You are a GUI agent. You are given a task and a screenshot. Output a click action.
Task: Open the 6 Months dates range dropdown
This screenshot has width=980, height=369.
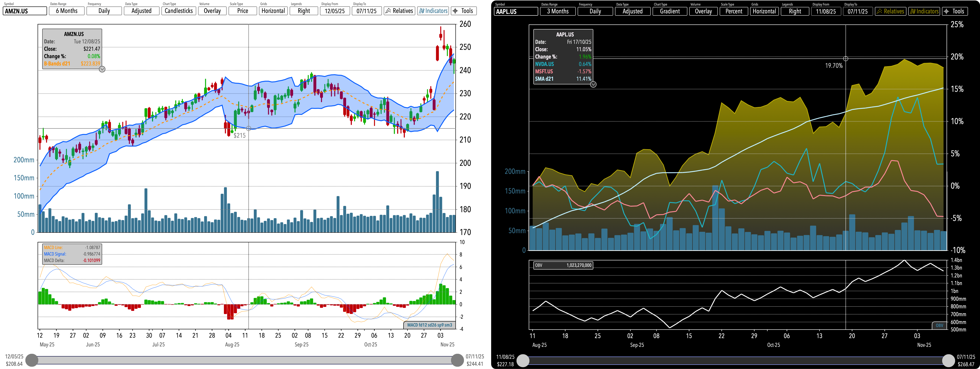pos(67,11)
